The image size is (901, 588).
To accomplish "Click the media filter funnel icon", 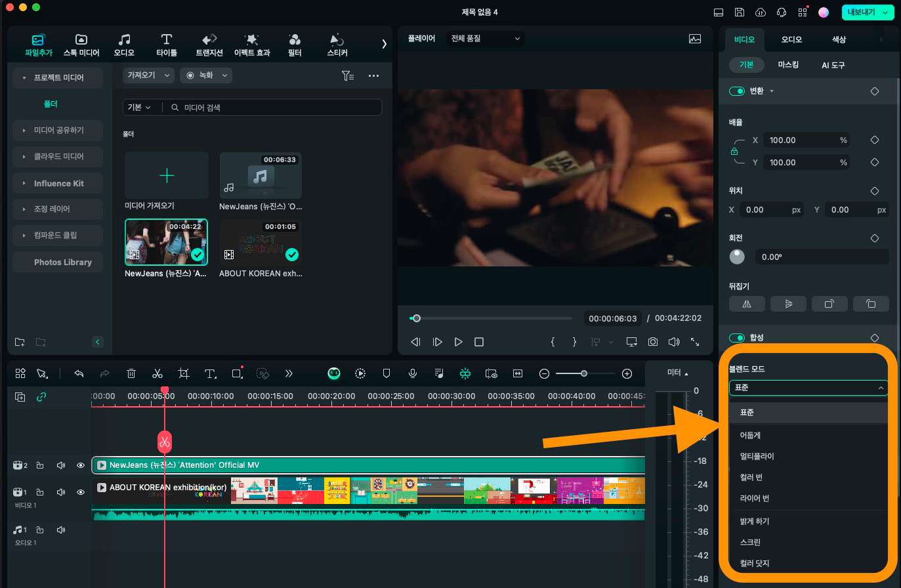I will pos(348,75).
